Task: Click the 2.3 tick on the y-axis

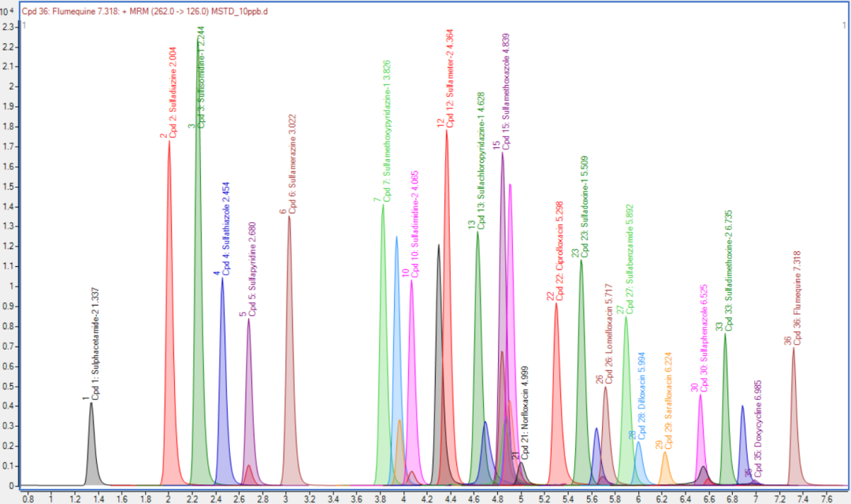Action: [7, 26]
